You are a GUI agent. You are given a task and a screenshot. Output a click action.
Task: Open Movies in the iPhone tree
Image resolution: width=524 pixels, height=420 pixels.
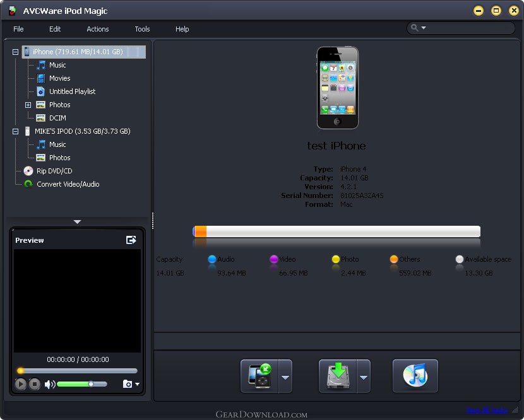tap(60, 78)
